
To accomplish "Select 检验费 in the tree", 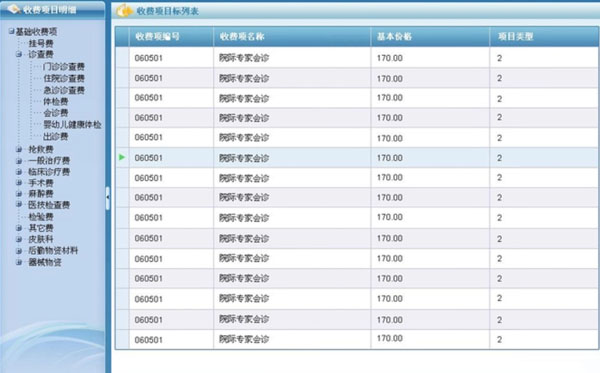I will tap(41, 217).
